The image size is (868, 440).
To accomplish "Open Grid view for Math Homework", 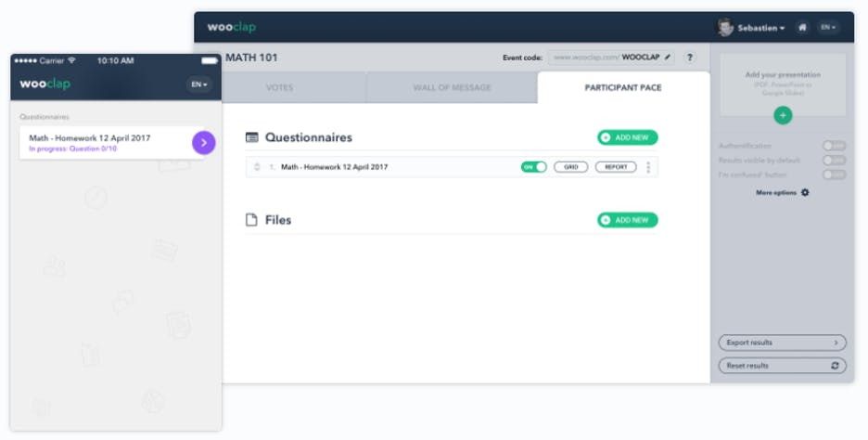I will (x=570, y=167).
